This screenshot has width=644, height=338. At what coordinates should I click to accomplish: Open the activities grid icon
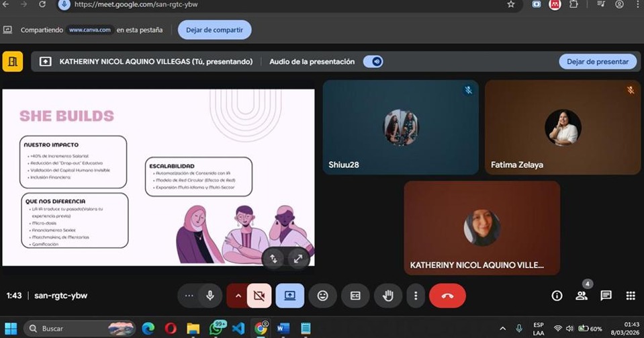[631, 296]
